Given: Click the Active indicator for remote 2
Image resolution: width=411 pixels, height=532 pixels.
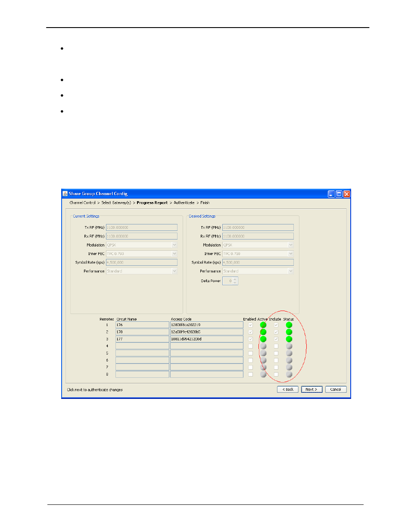Looking at the screenshot, I should (263, 332).
